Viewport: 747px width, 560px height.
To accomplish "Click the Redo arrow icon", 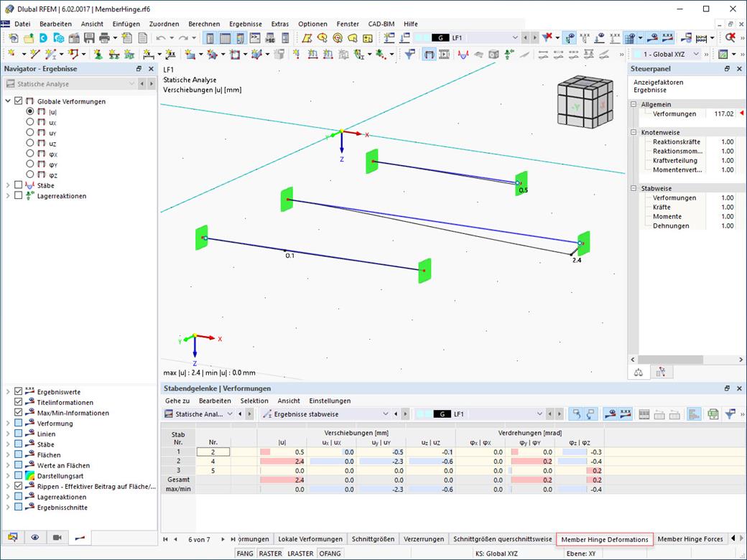I will point(183,37).
